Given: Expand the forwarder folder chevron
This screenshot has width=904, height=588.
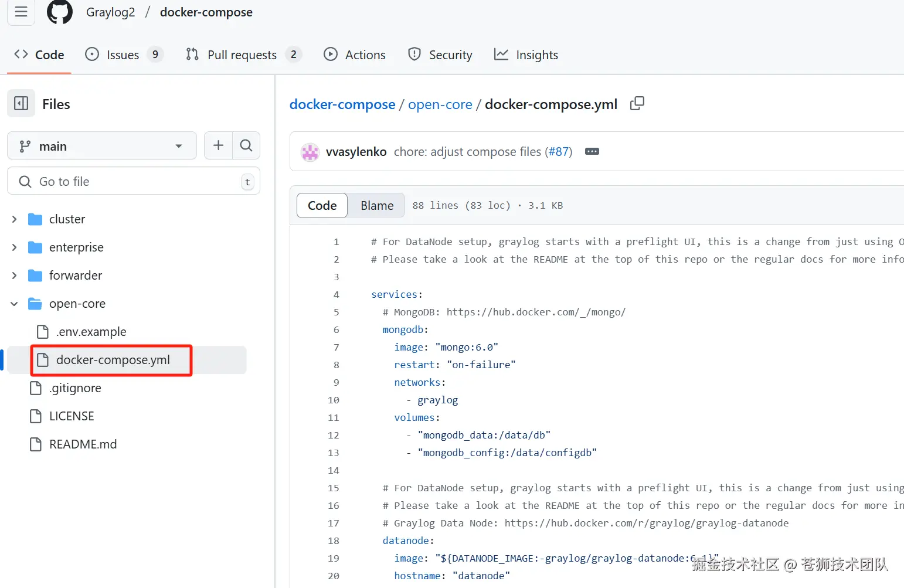Looking at the screenshot, I should click(x=14, y=276).
